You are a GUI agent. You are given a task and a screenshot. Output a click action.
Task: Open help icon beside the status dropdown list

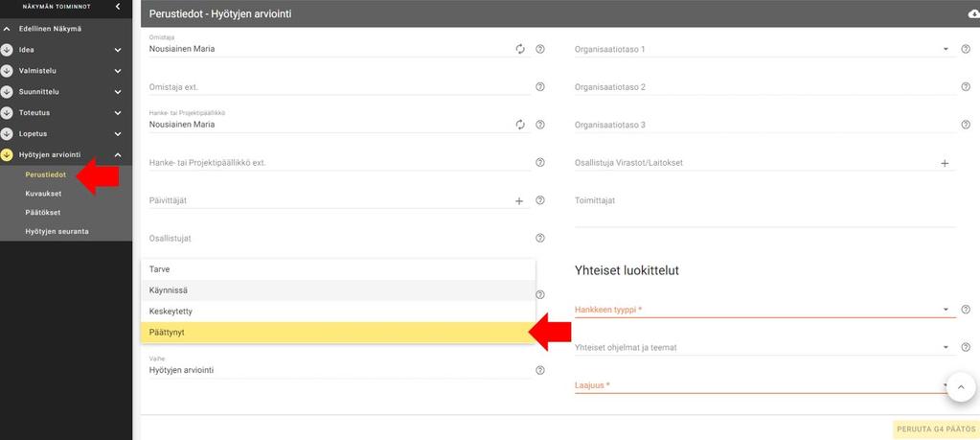[540, 294]
